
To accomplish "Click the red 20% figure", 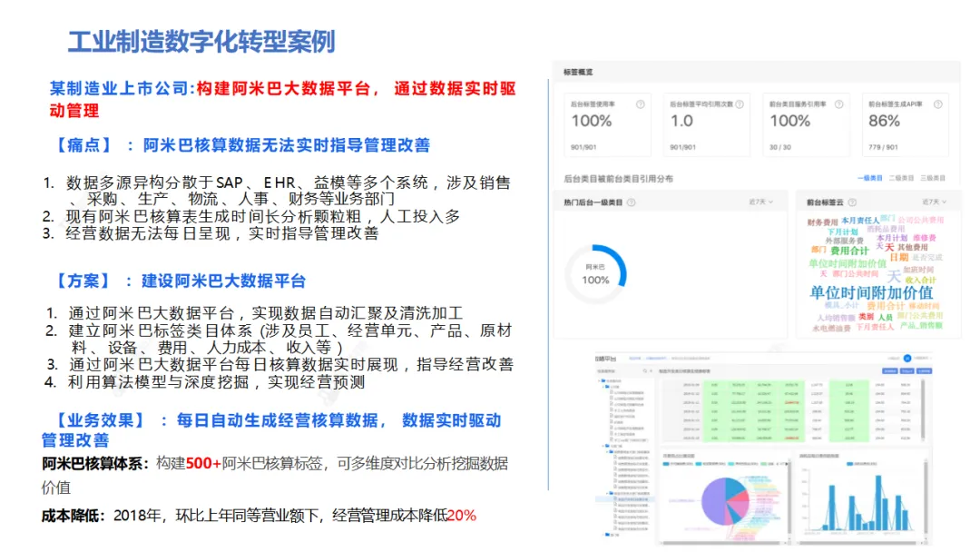I will point(461,515).
